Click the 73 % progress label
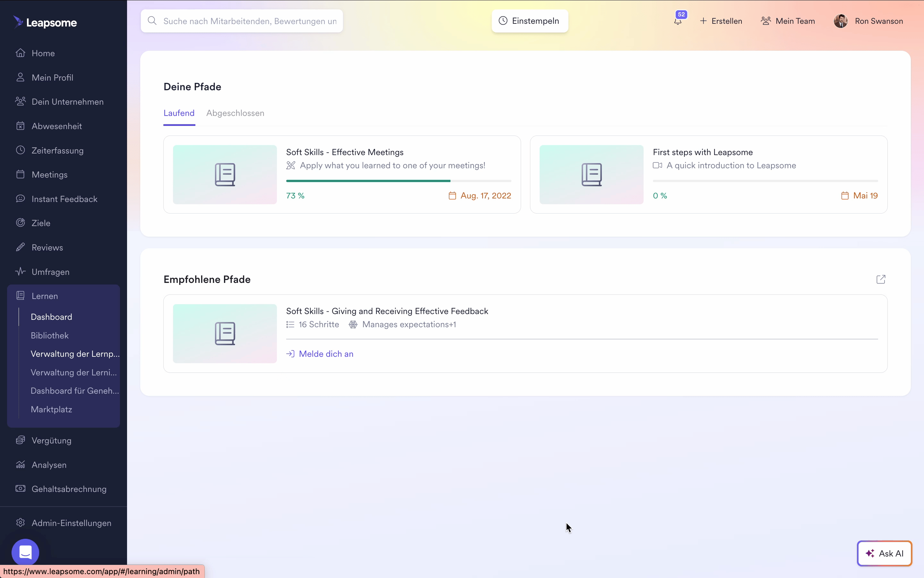The image size is (924, 578). [x=295, y=196]
